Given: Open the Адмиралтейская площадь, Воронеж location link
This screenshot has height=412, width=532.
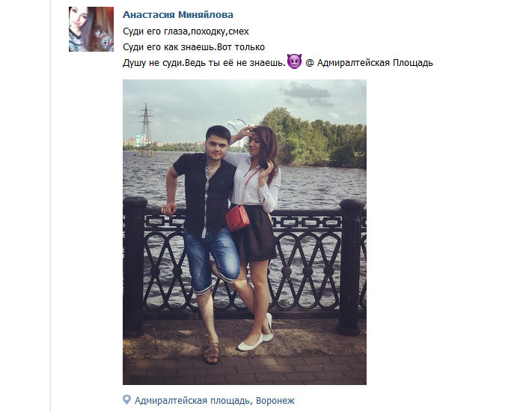Looking at the screenshot, I should point(215,401).
